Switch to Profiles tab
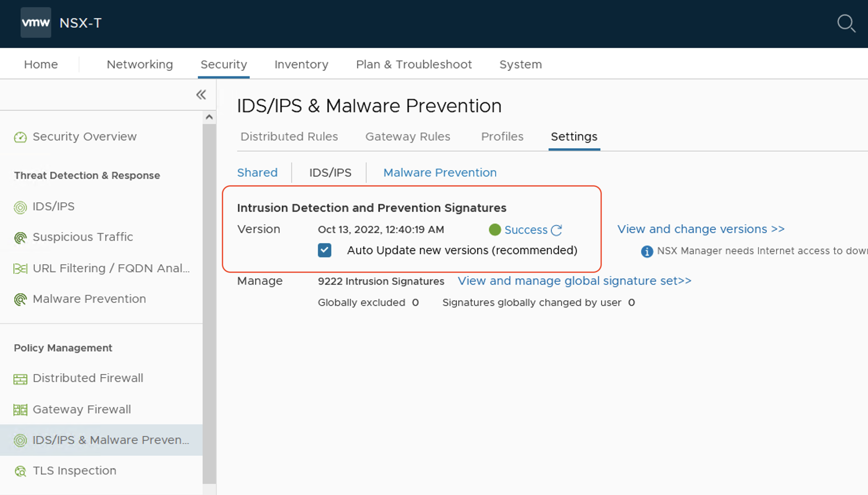The image size is (868, 495). pos(502,136)
